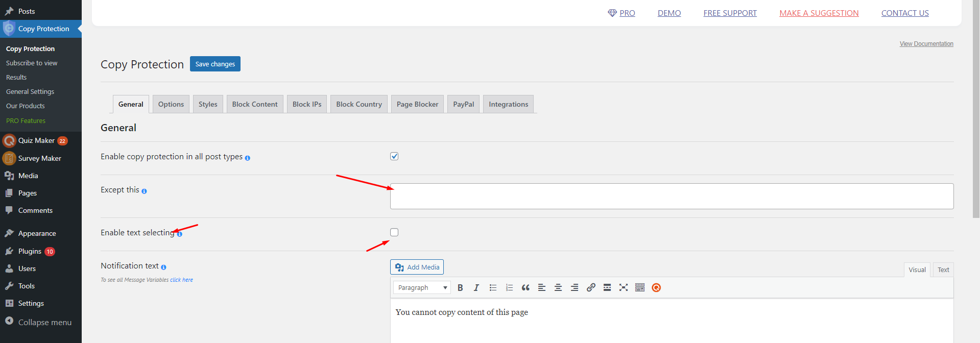Uncheck Enable copy protection in all post types

tap(394, 156)
